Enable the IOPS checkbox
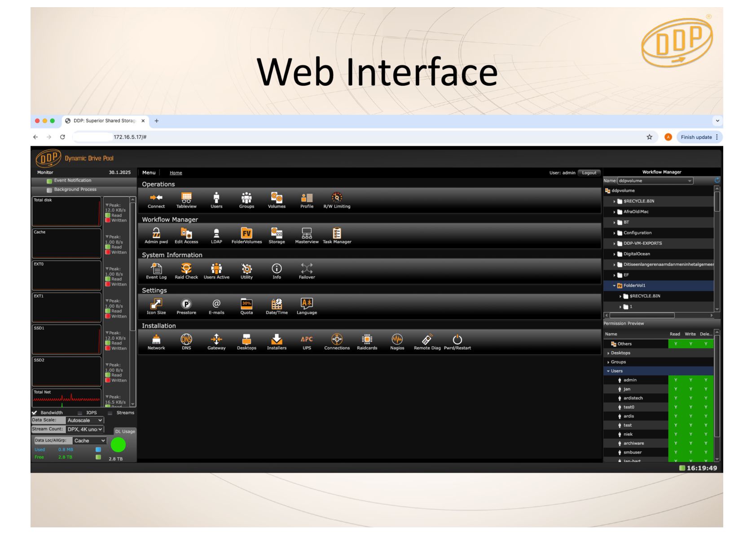This screenshot has width=756, height=535. [80, 413]
